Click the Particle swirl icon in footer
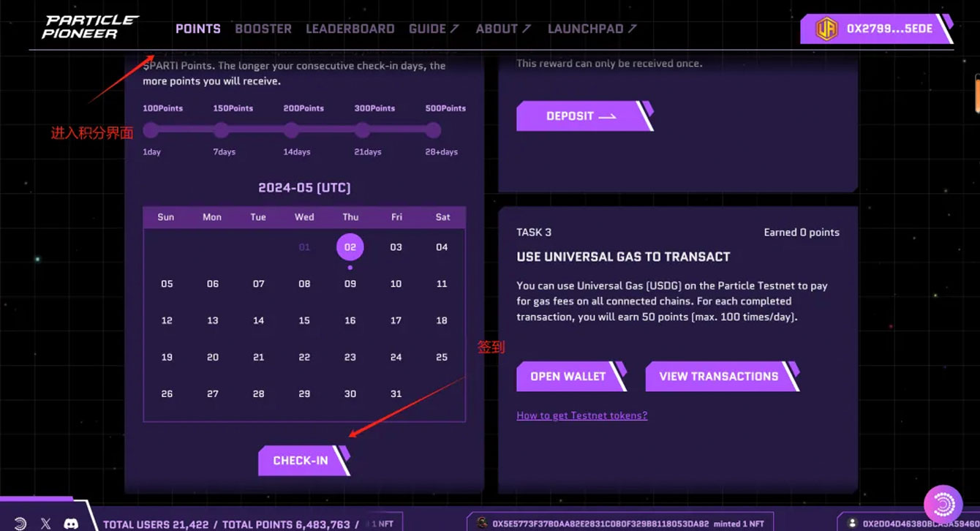Viewport: 980px width, 531px height. coord(20,524)
